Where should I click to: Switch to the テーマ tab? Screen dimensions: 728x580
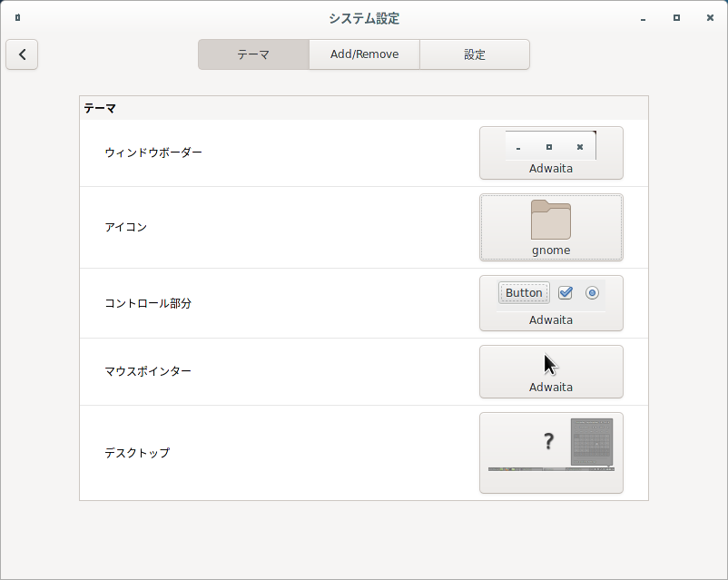pos(253,54)
